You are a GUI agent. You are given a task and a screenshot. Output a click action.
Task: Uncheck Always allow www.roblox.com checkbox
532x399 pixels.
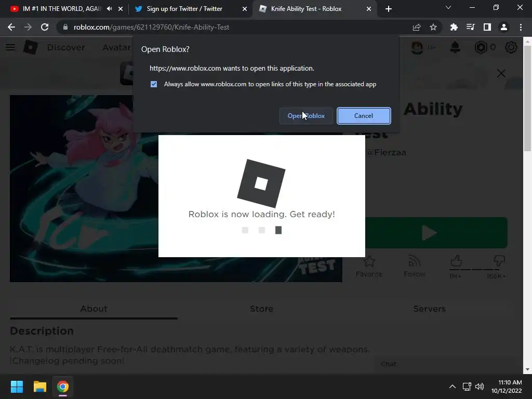(154, 84)
